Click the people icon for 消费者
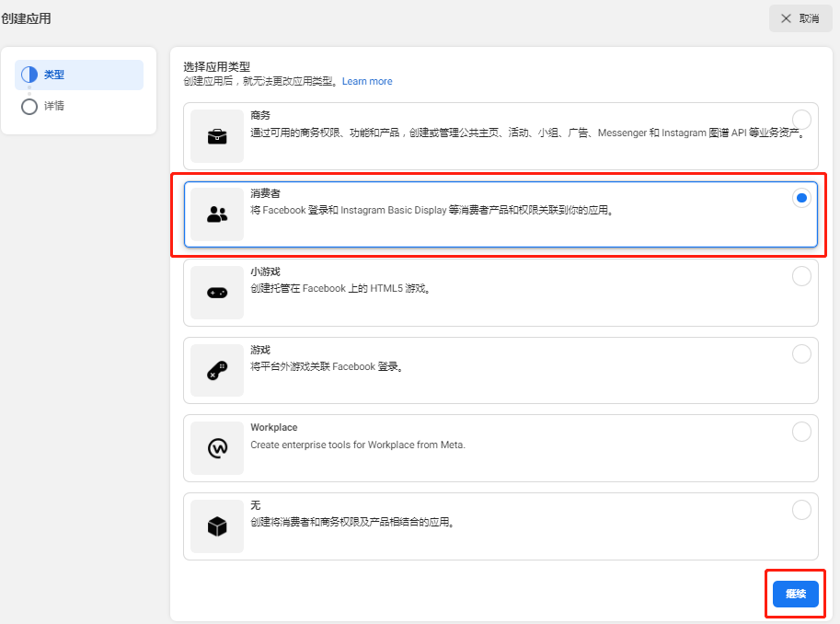This screenshot has height=624, width=840. [217, 214]
